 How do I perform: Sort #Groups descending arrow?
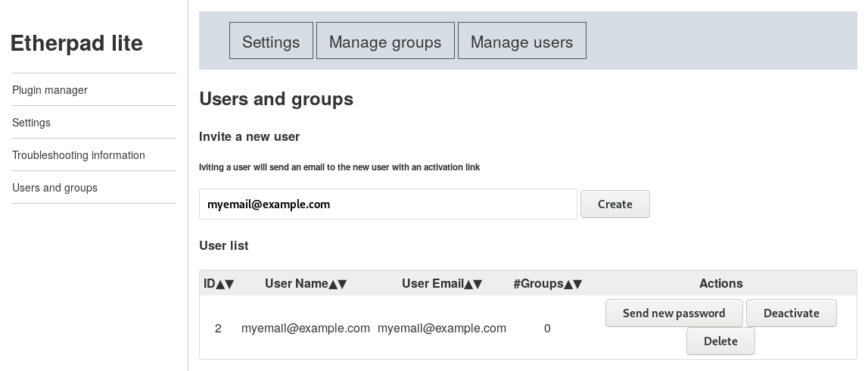tap(577, 284)
